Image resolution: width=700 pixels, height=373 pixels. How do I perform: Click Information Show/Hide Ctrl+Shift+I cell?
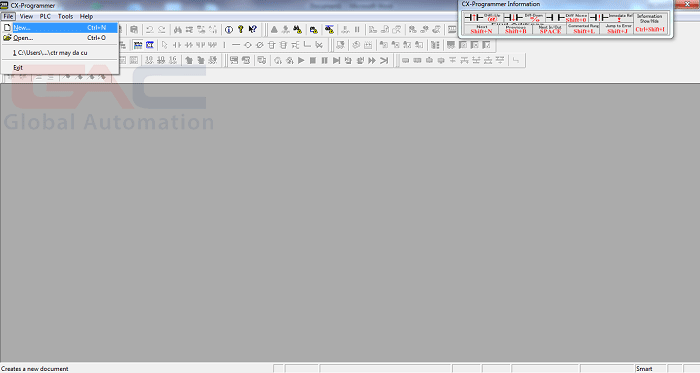(650, 23)
